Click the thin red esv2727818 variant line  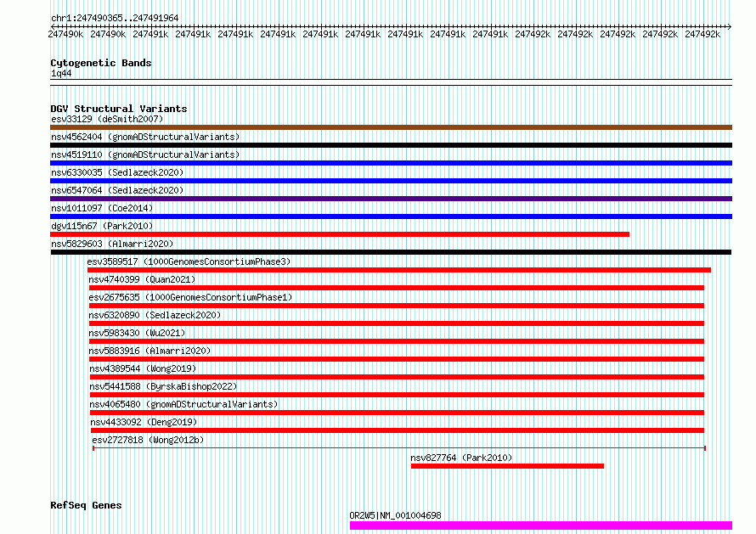[399, 448]
